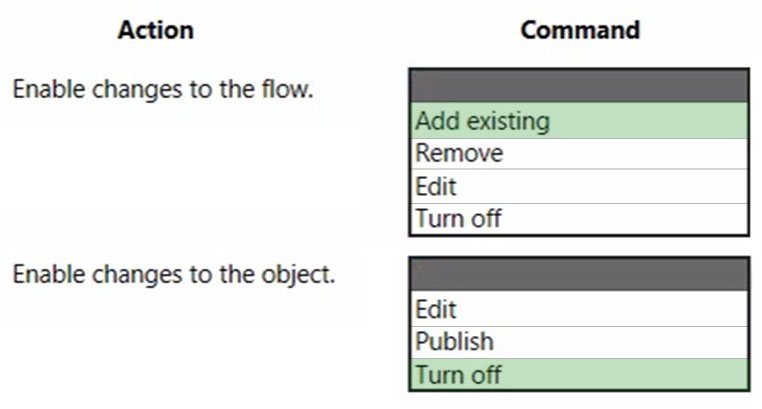This screenshot has width=762, height=409.
Task: Open the dark dropdown header for the flow command
Action: [x=579, y=86]
